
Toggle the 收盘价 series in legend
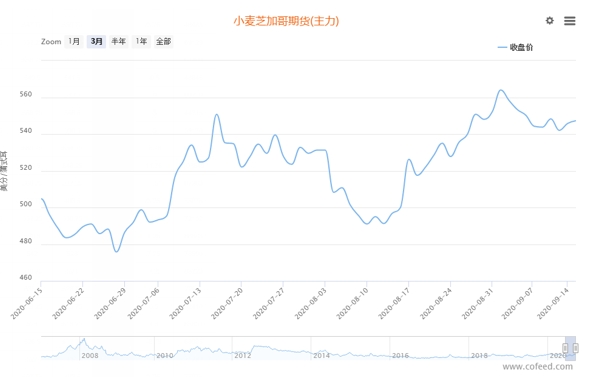515,47
